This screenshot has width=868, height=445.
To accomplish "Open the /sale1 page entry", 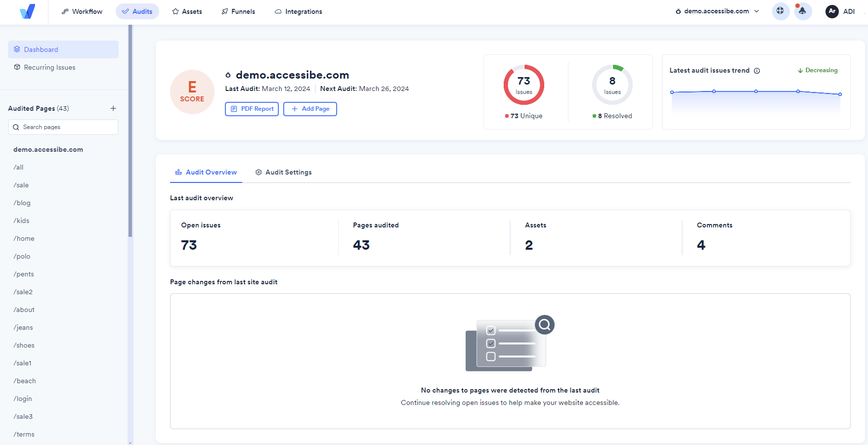I will pyautogui.click(x=22, y=363).
